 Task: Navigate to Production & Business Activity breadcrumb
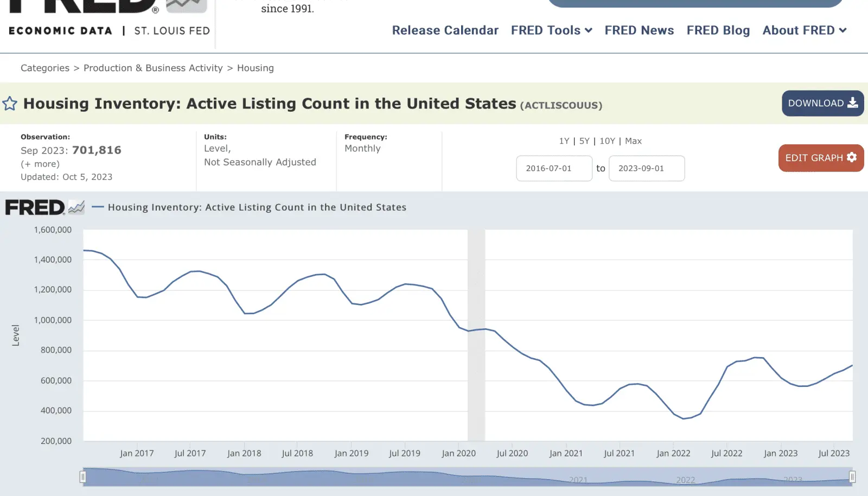click(153, 68)
